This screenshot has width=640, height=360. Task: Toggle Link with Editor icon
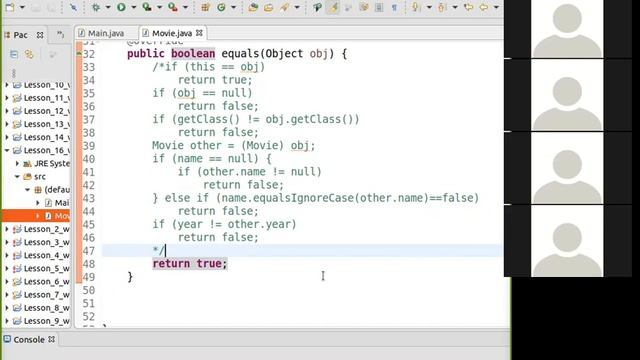29,54
